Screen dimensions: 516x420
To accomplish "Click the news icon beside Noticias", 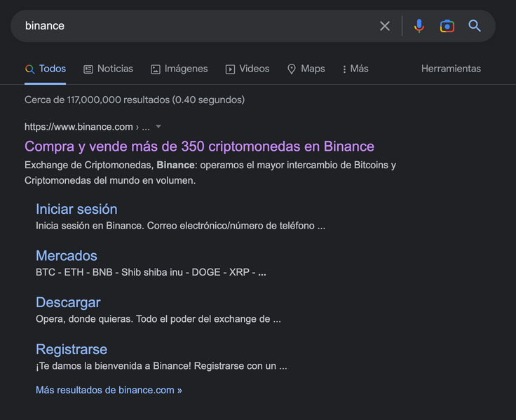I will point(88,69).
